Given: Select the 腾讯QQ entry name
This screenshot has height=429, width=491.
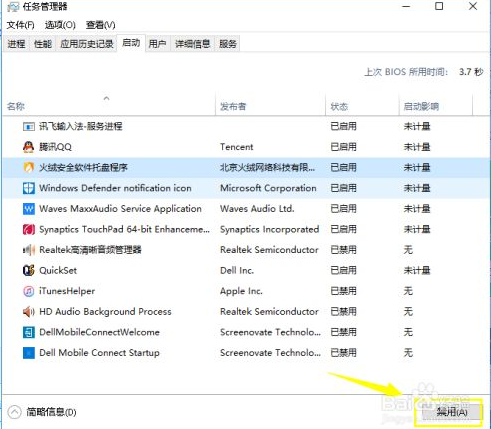Looking at the screenshot, I should coord(55,147).
